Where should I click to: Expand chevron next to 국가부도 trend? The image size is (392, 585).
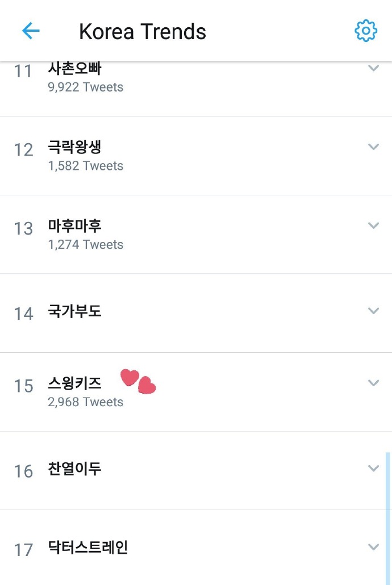click(x=373, y=311)
